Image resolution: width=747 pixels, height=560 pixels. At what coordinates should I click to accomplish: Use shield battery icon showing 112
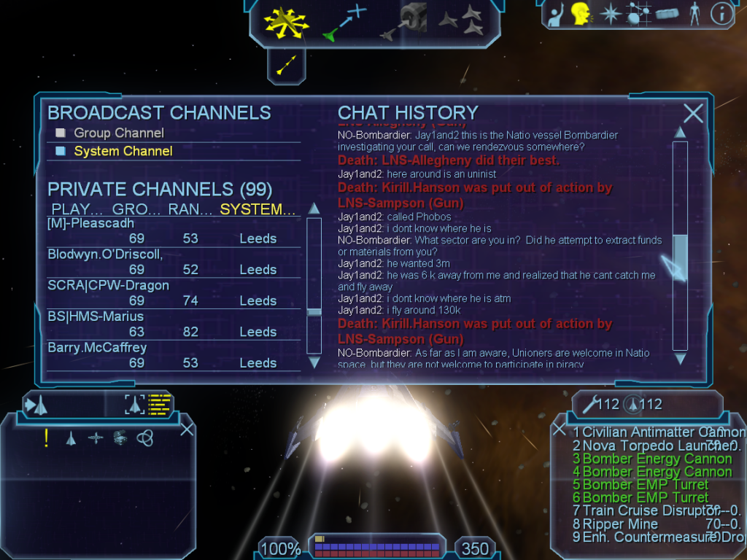(x=643, y=405)
